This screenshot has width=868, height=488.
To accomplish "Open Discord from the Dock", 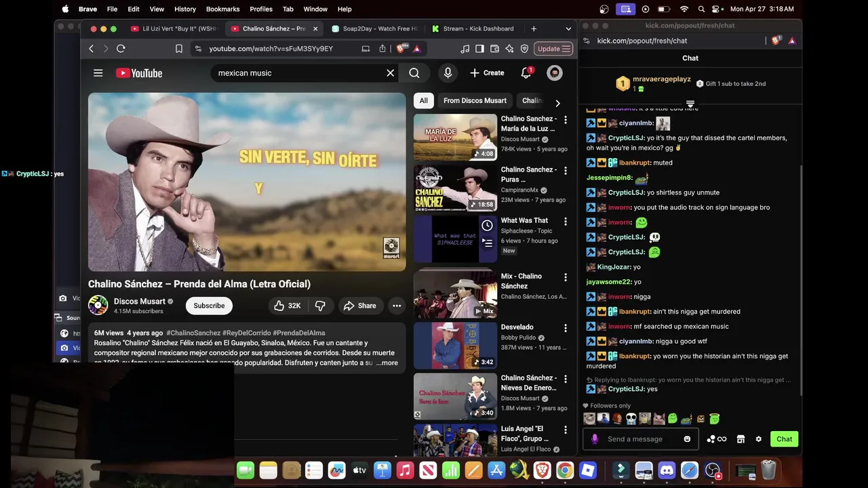I will [x=667, y=470].
